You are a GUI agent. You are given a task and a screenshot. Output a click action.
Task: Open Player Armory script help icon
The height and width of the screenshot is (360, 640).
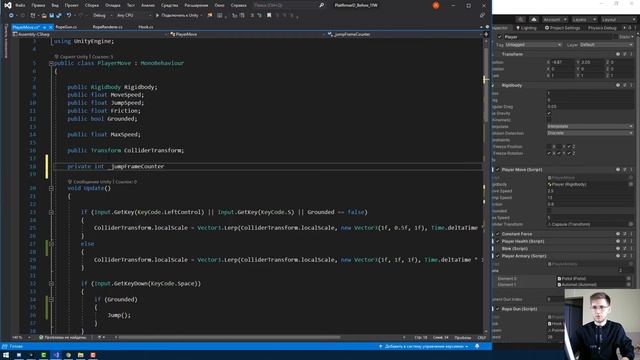coord(618,256)
